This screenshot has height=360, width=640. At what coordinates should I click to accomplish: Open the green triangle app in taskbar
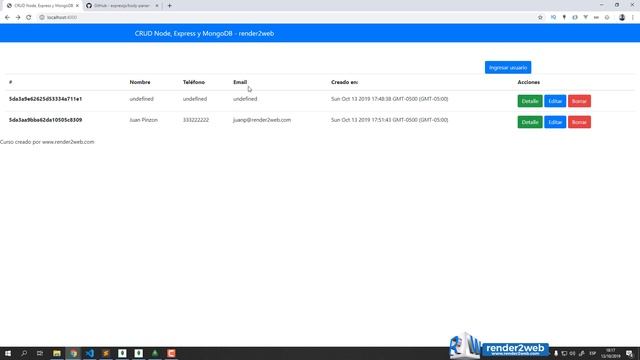coord(155,353)
